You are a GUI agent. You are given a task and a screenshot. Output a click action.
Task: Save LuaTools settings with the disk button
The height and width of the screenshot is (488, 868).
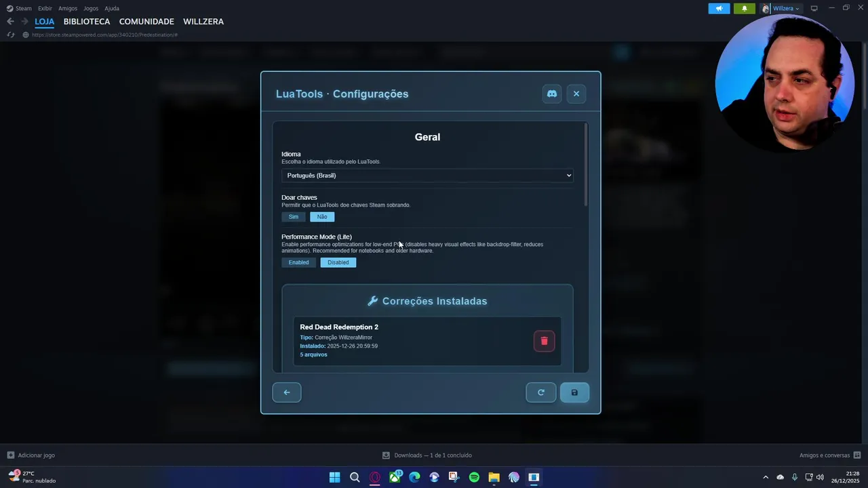click(574, 392)
